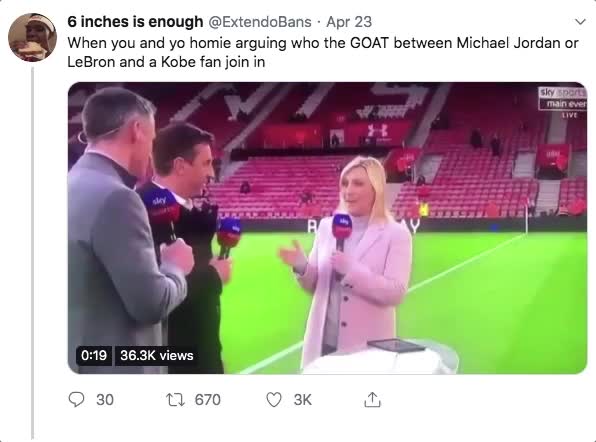The image size is (596, 442).
Task: Open the author's profile picture
Action: click(x=32, y=37)
